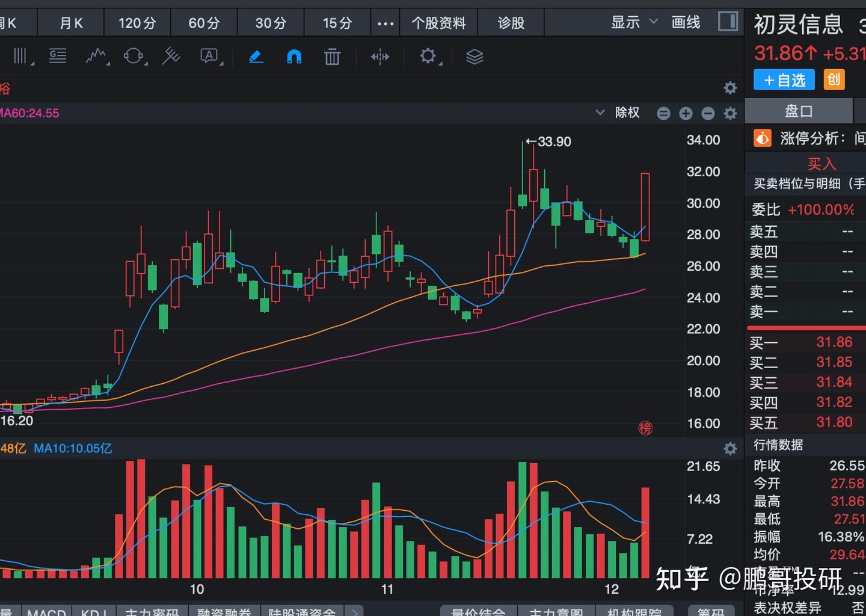866x616 pixels.
Task: Zoom in on the chart with plus icon
Action: coord(686,113)
